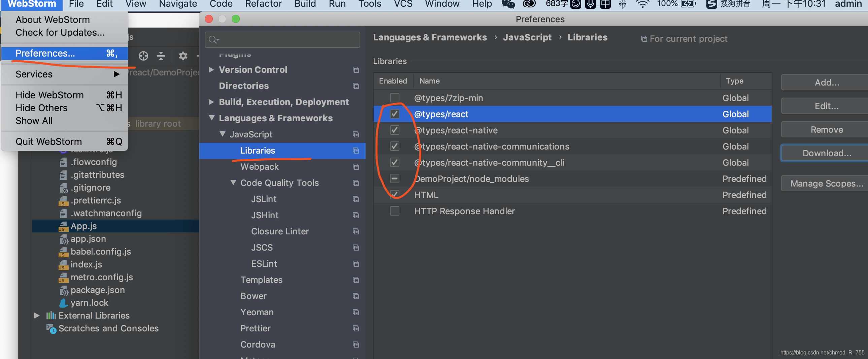
Task: Open the VCS menu in menu bar
Action: click(x=403, y=4)
